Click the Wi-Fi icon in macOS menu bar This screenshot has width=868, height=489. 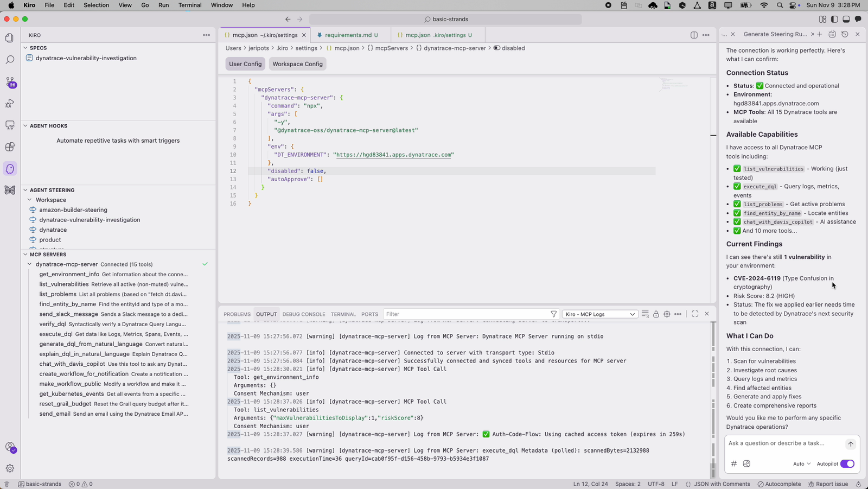pyautogui.click(x=764, y=5)
